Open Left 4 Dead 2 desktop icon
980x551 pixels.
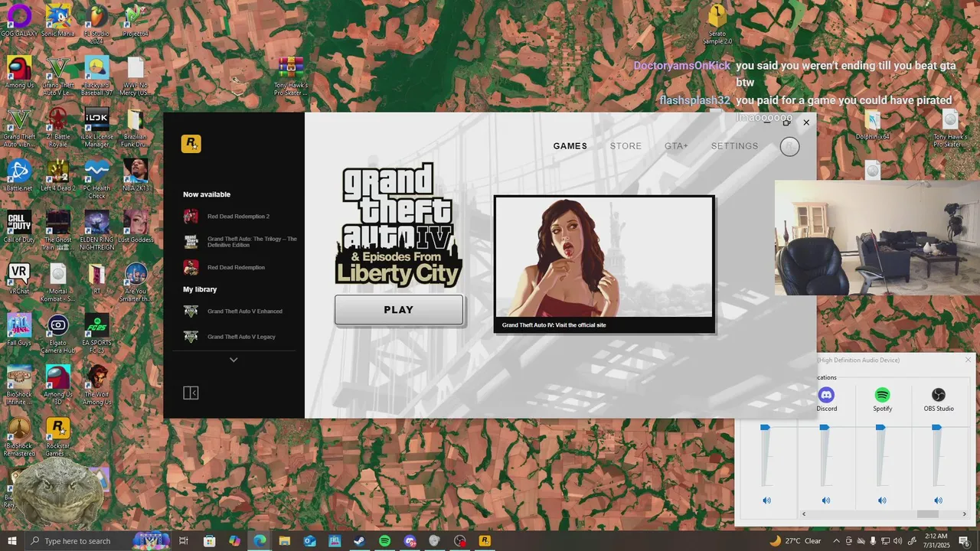pos(58,176)
